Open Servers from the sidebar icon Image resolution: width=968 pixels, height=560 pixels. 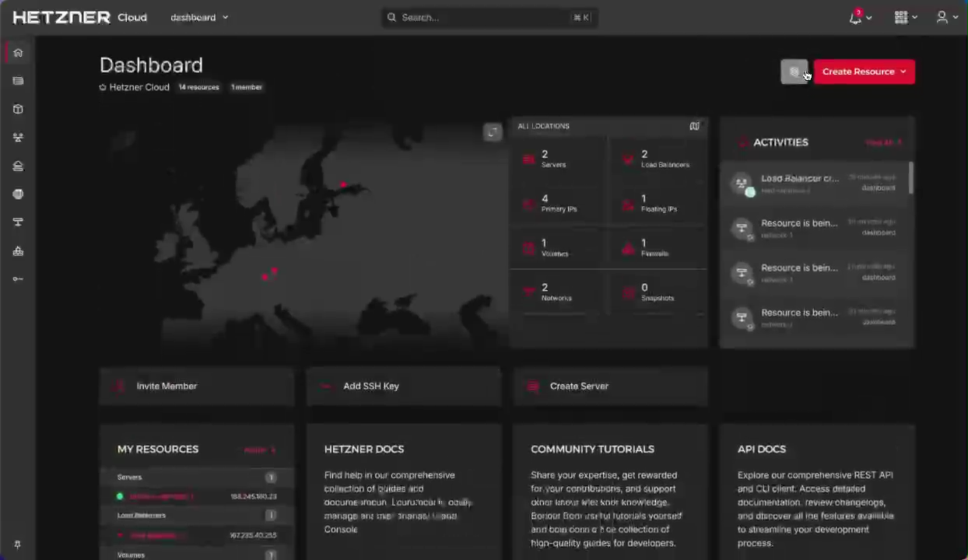18,81
